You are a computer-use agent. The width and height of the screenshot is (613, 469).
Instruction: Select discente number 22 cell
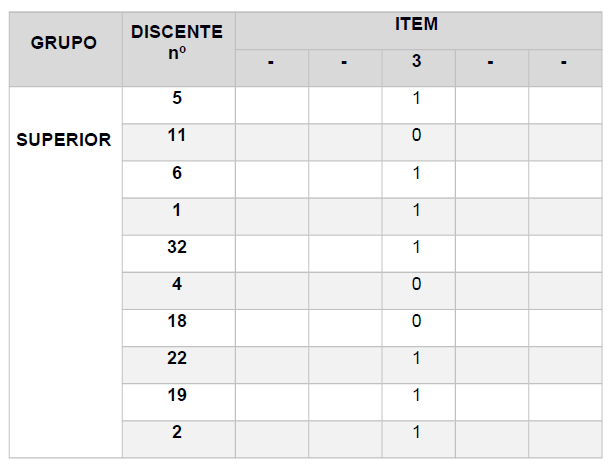coord(179,365)
